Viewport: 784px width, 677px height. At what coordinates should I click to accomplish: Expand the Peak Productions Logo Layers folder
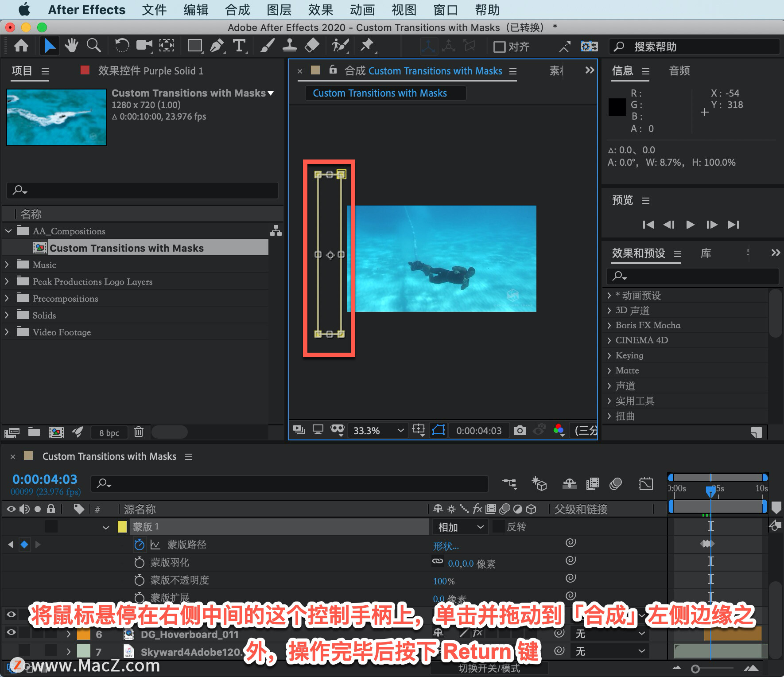tap(7, 281)
